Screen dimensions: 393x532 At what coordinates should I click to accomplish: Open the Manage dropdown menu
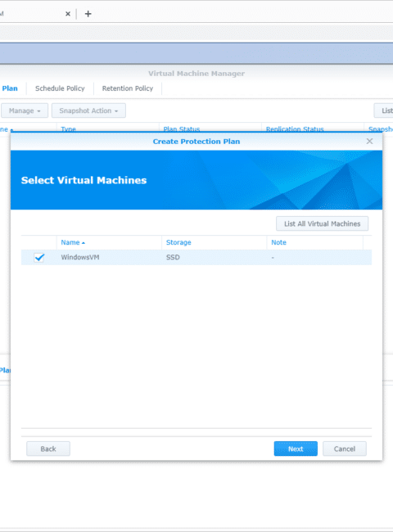pyautogui.click(x=25, y=110)
